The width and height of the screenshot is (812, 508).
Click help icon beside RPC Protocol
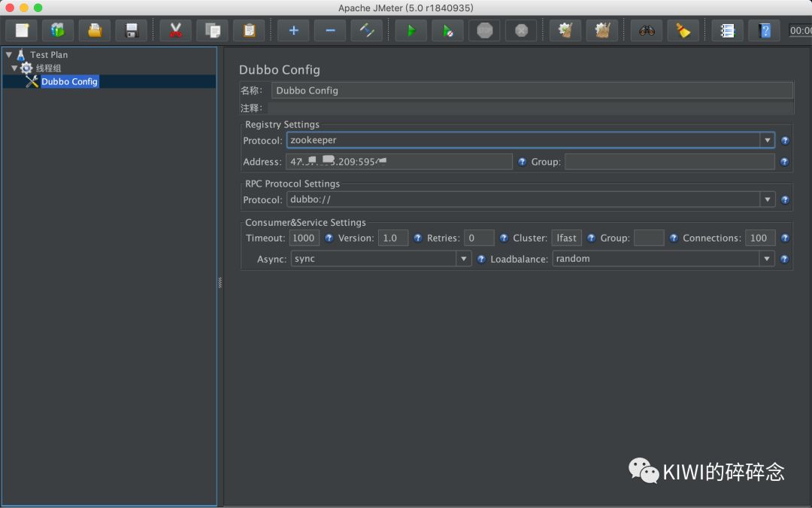(x=785, y=199)
